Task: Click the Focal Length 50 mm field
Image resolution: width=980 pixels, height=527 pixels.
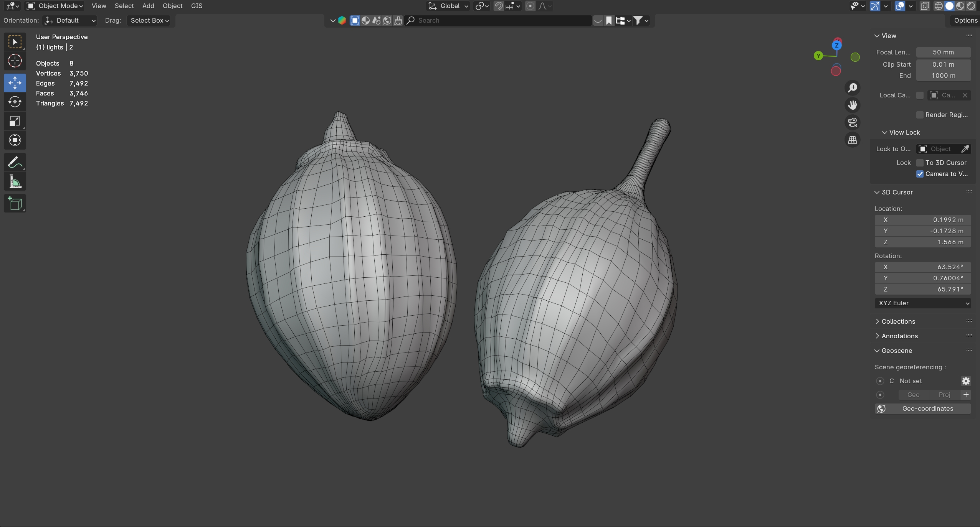Action: 943,52
